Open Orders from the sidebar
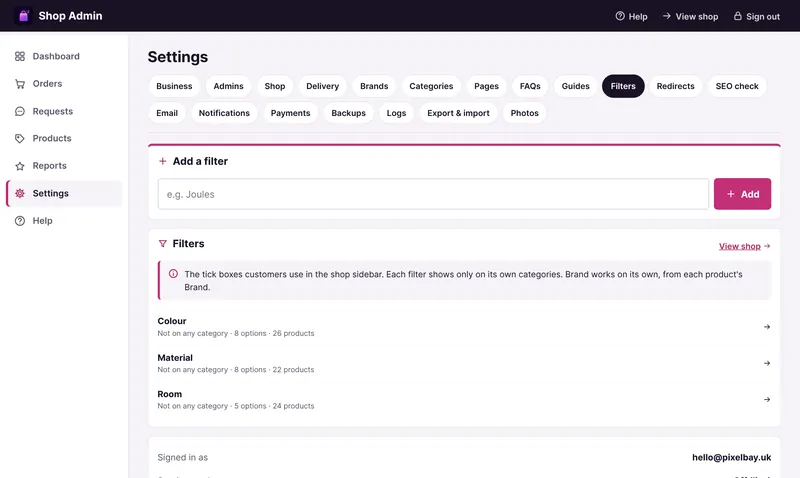Image resolution: width=800 pixels, height=478 pixels. (x=64, y=84)
